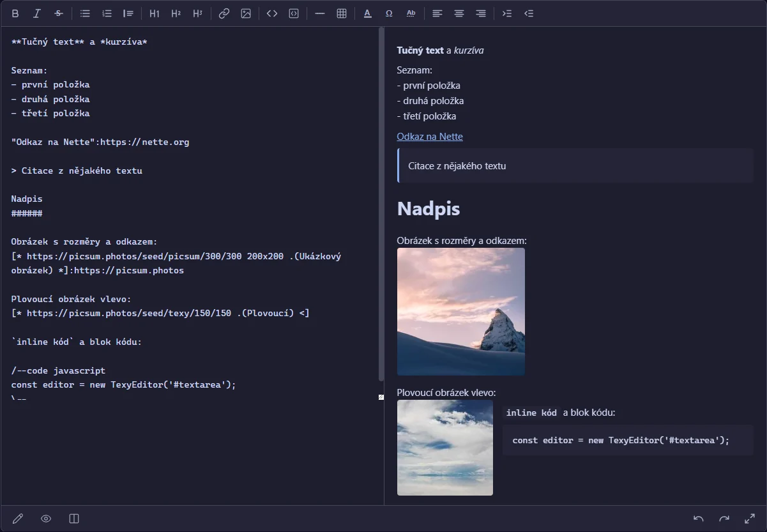Insert a numbered list
Screen dimensions: 767x532
(107, 13)
